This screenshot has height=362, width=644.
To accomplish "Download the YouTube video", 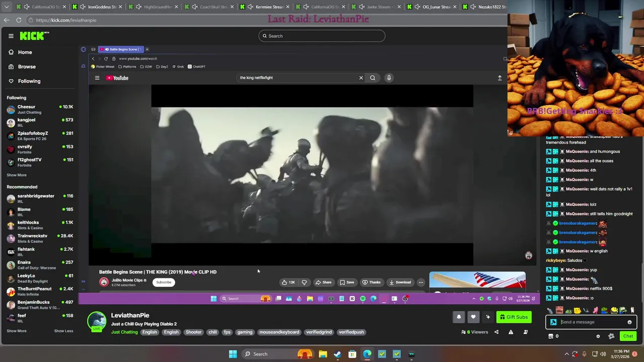I will [400, 282].
